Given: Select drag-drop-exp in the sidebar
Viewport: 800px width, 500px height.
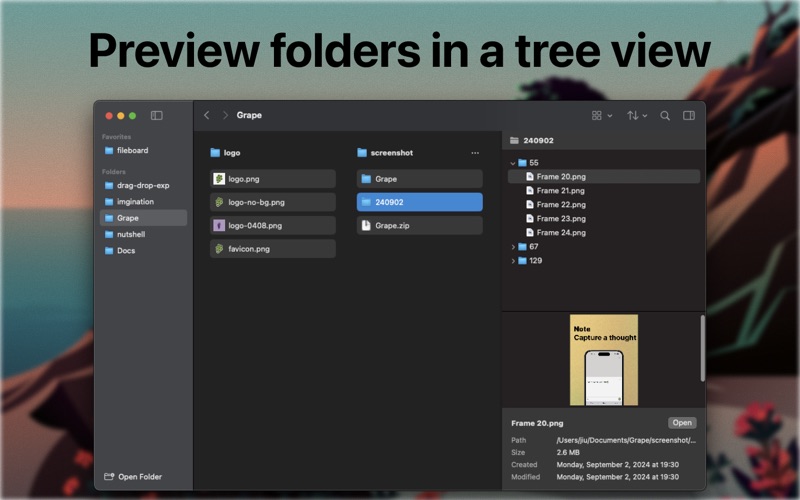Looking at the screenshot, I should [143, 185].
